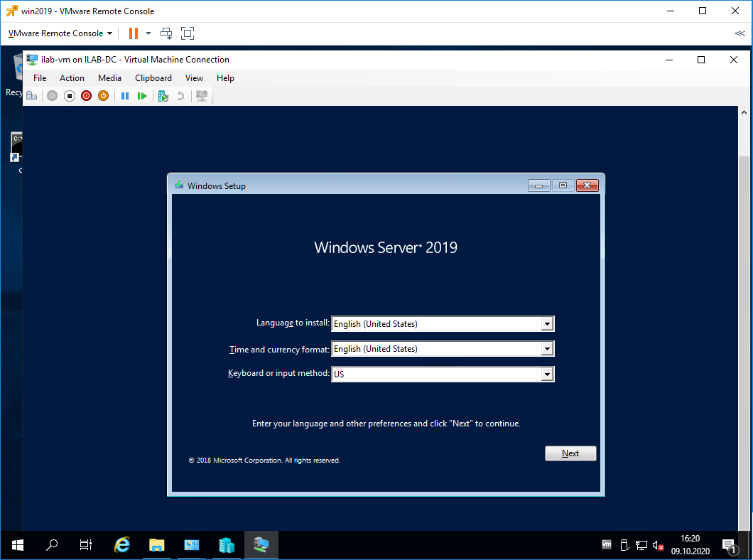The width and height of the screenshot is (753, 560).
Task: Maximize the Windows Setup dialog
Action: tap(563, 185)
